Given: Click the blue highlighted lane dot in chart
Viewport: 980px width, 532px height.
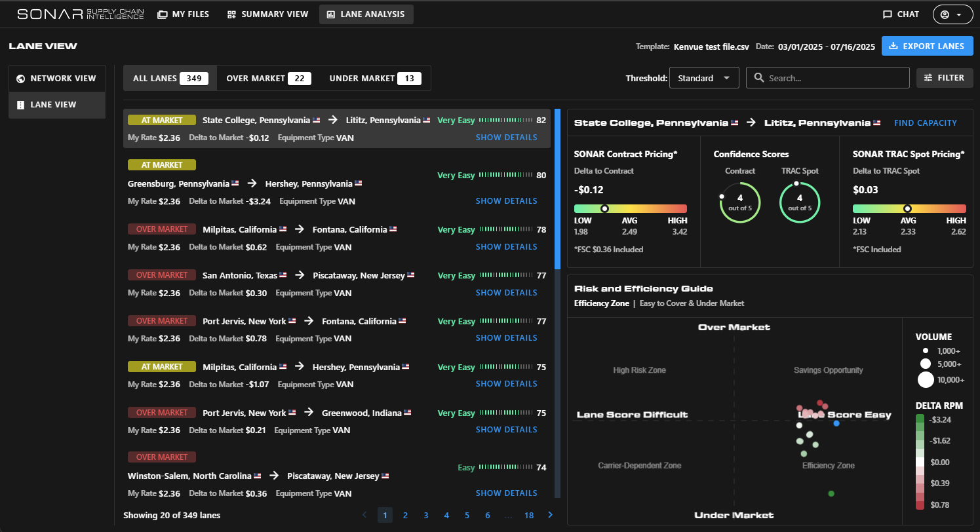Looking at the screenshot, I should coord(836,423).
